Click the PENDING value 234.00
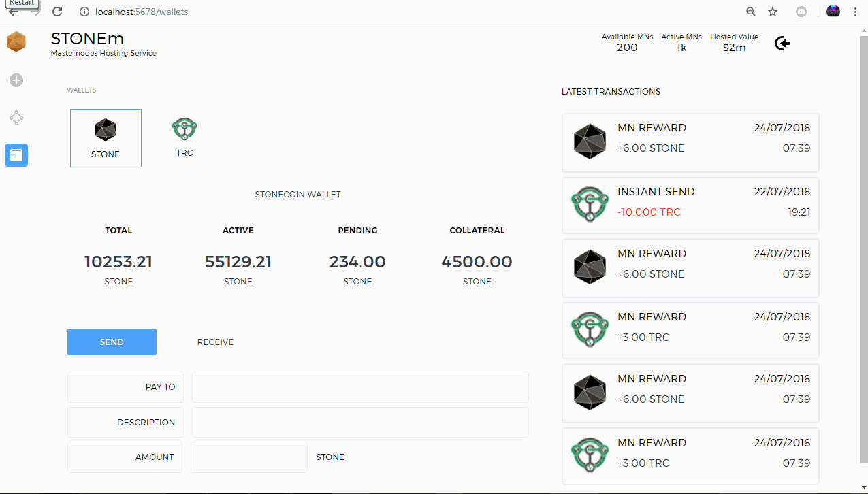The height and width of the screenshot is (494, 868). (x=357, y=262)
